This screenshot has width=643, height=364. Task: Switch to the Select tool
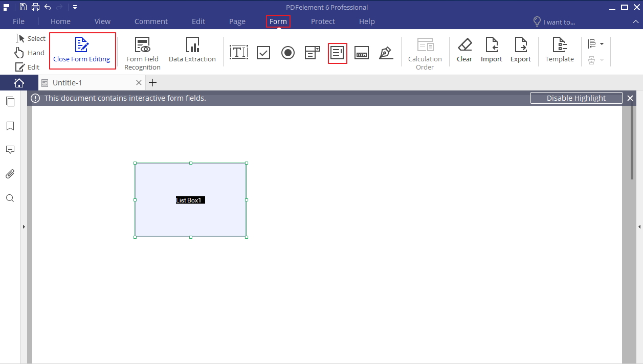30,38
